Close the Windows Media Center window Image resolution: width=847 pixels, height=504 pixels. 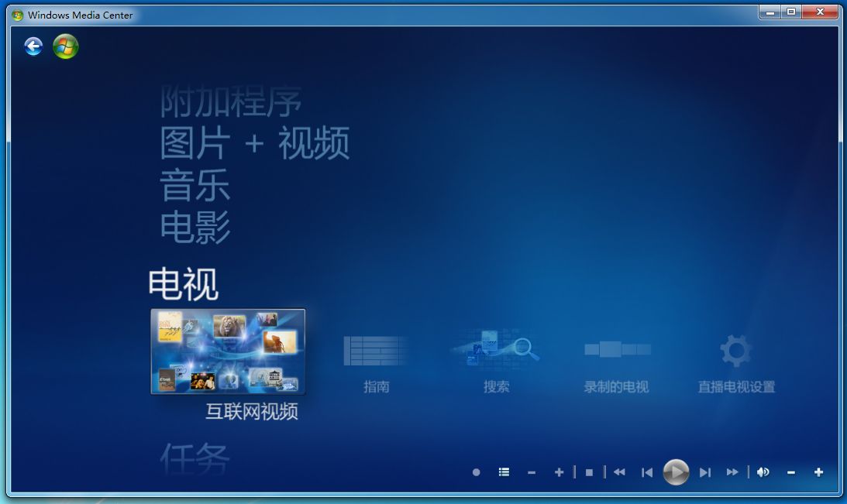pos(820,12)
